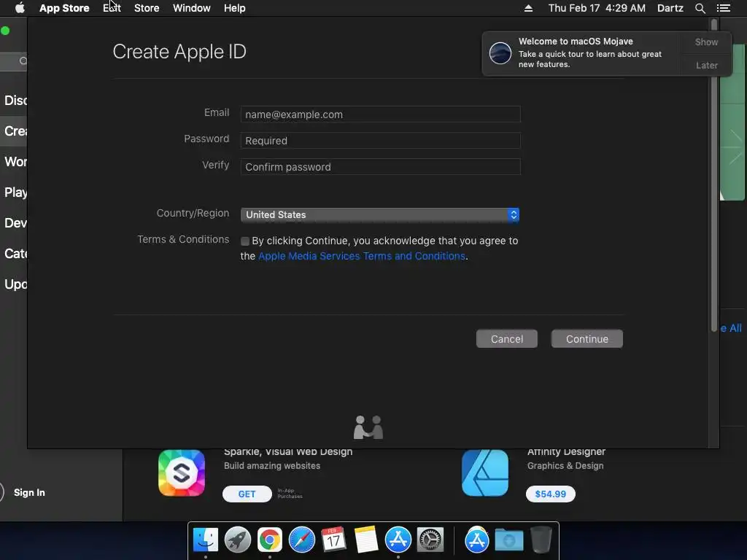Open the Country/Region dropdown
Screen dimensions: 747x560
[x=379, y=215]
